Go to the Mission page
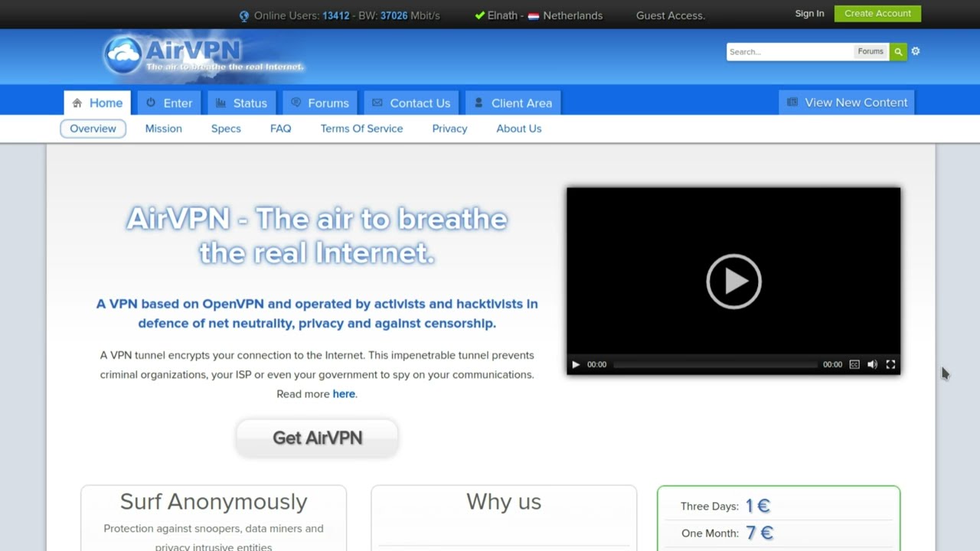This screenshot has height=551, width=980. coord(164,129)
